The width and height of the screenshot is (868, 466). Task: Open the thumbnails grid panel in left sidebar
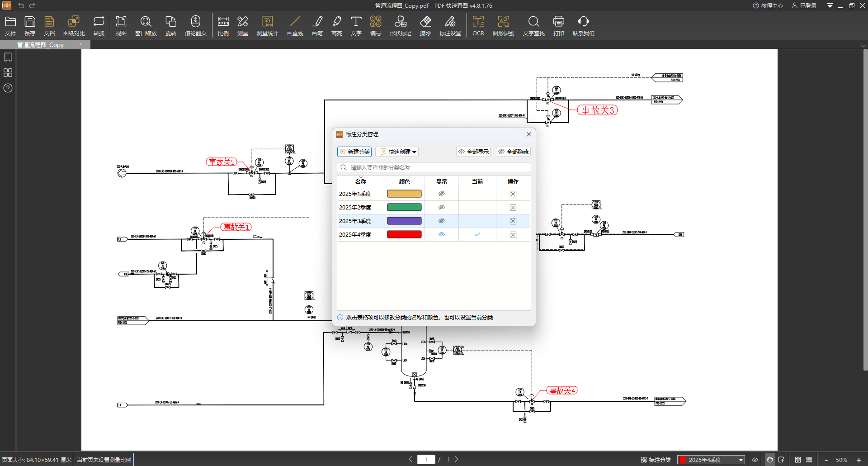click(x=8, y=73)
